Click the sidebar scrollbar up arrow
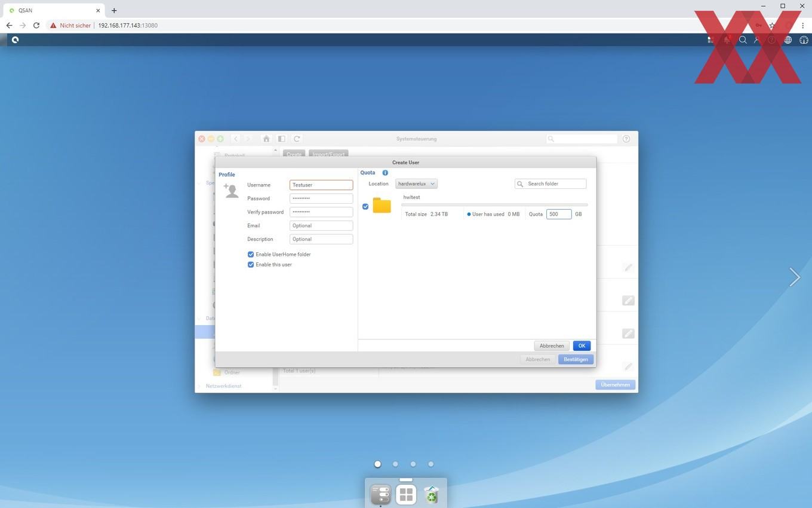Screen dimensions: 812x508 (x=275, y=150)
